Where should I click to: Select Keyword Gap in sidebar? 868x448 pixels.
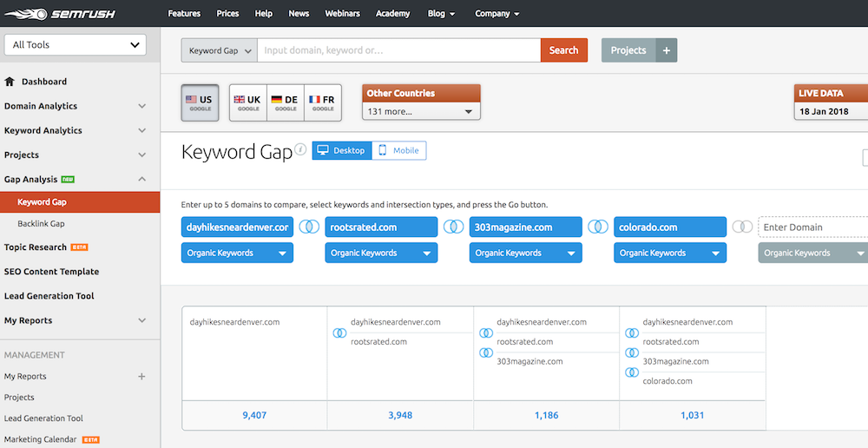(80, 202)
